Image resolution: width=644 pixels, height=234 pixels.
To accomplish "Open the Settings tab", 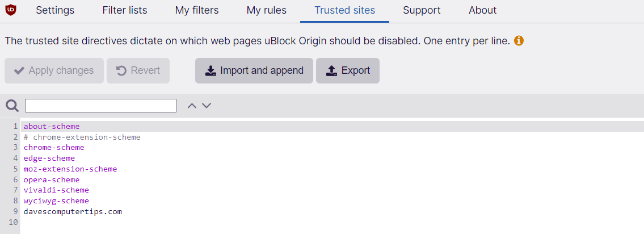I will 55,10.
